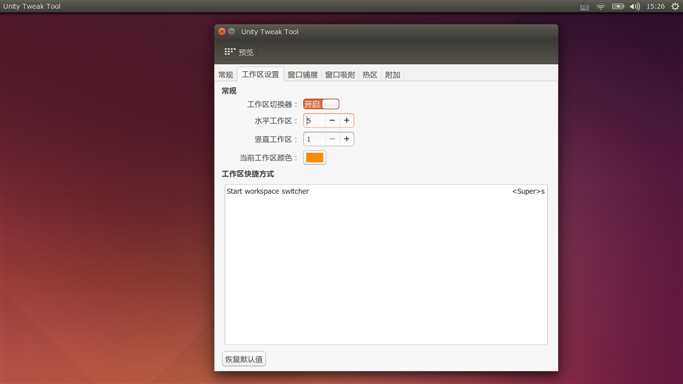This screenshot has height=384, width=683.
Task: Click the clock showing 15:20
Action: [x=656, y=7]
